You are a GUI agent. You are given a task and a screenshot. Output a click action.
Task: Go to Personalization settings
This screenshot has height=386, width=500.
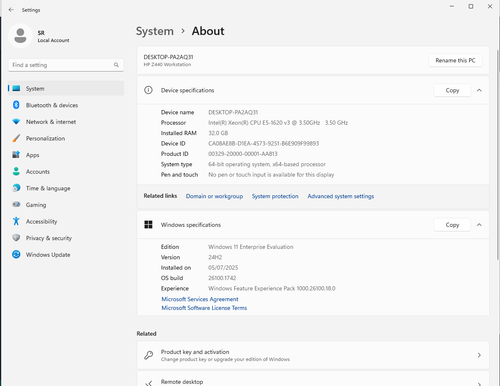(66, 138)
